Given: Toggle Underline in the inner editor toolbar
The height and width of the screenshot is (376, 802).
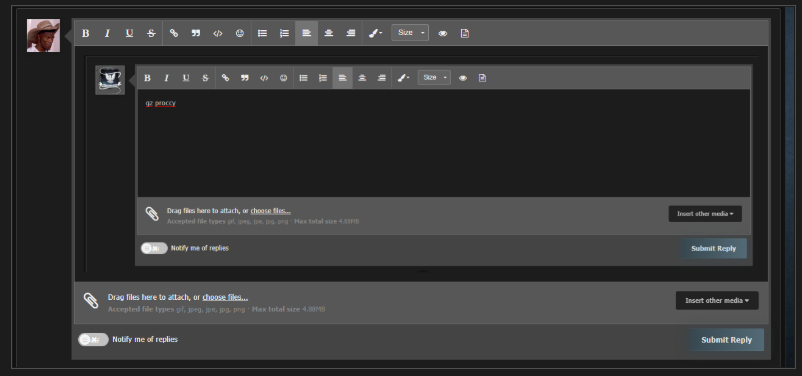Looking at the screenshot, I should tap(186, 78).
